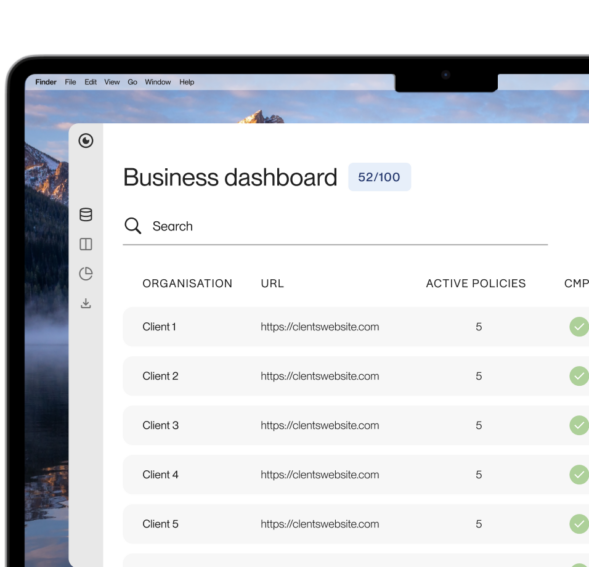
Task: Open the View menu
Action: pos(112,82)
